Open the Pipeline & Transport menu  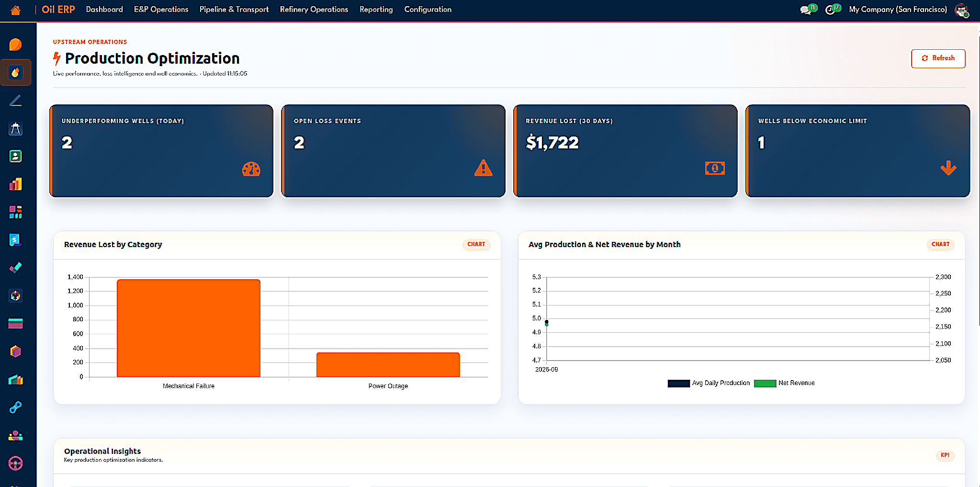[x=234, y=10]
